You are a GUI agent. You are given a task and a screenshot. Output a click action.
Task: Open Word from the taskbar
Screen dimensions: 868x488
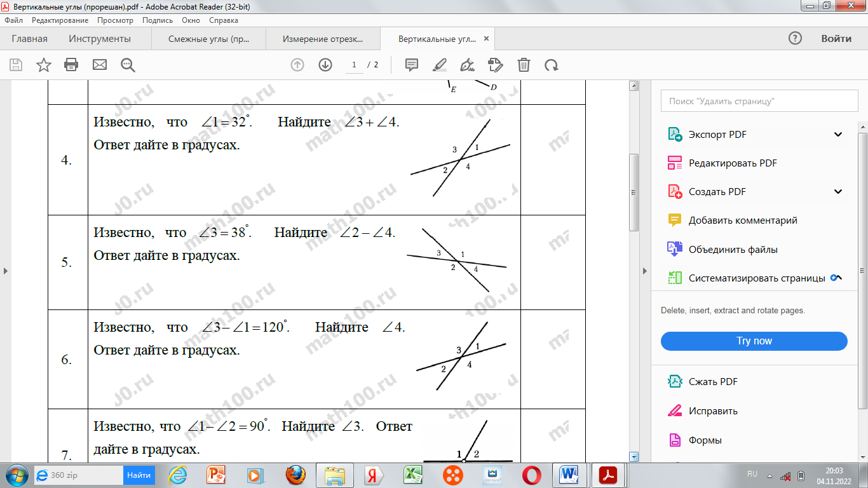(x=570, y=475)
